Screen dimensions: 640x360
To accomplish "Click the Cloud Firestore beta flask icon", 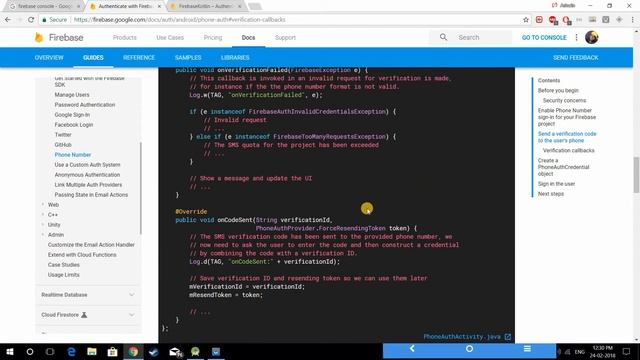I will [x=84, y=315].
